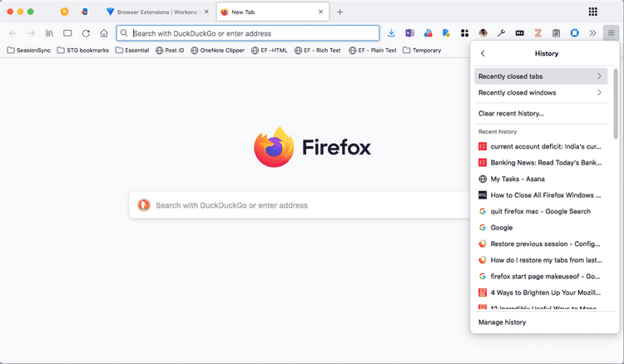Click the OneNote extension icon

click(409, 33)
